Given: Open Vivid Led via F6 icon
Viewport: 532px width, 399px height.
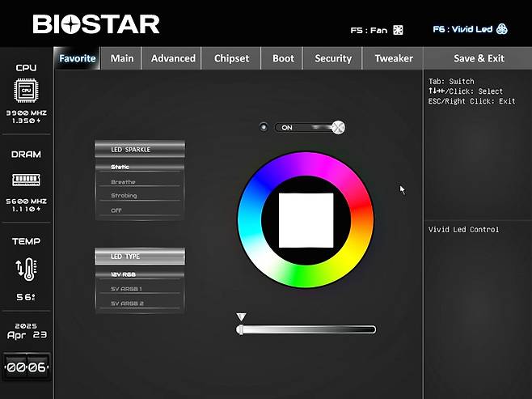Looking at the screenshot, I should coord(501,29).
